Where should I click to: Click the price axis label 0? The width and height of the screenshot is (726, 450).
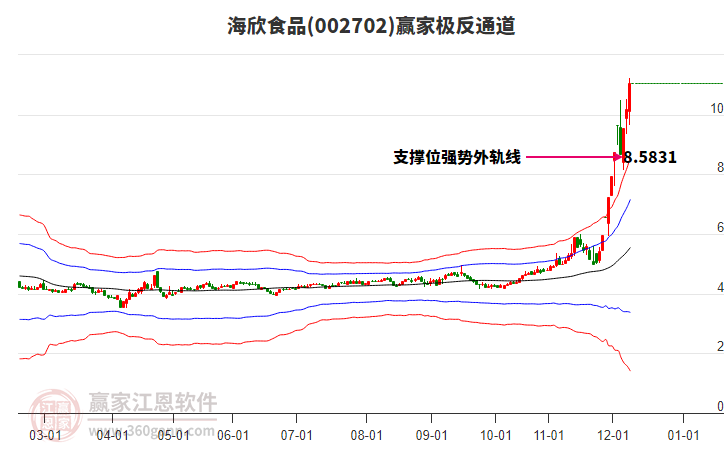coord(720,406)
